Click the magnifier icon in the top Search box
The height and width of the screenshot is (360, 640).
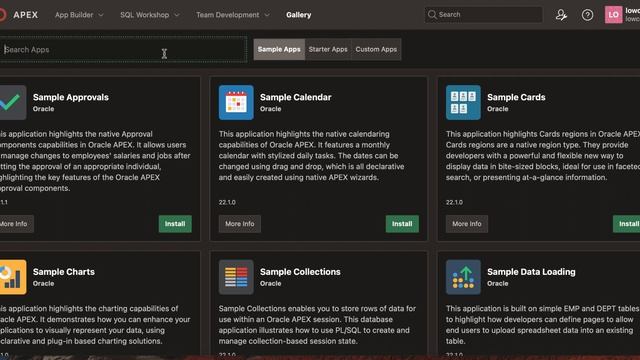point(432,15)
